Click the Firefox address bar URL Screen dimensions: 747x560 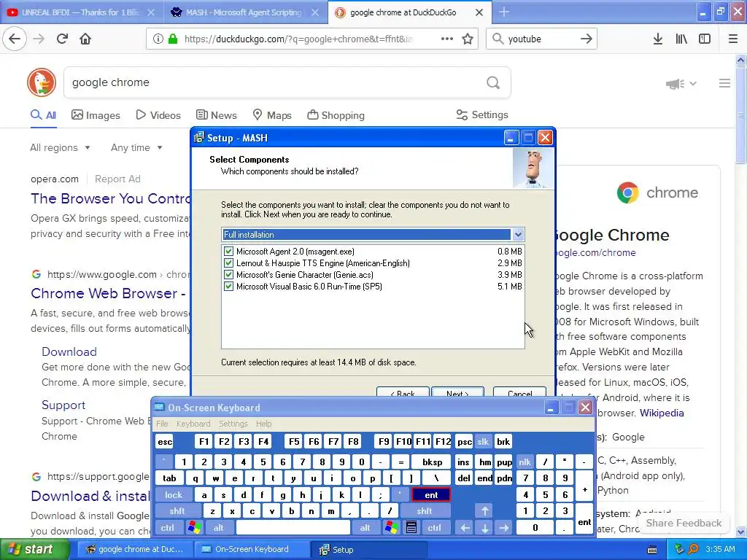[298, 39]
